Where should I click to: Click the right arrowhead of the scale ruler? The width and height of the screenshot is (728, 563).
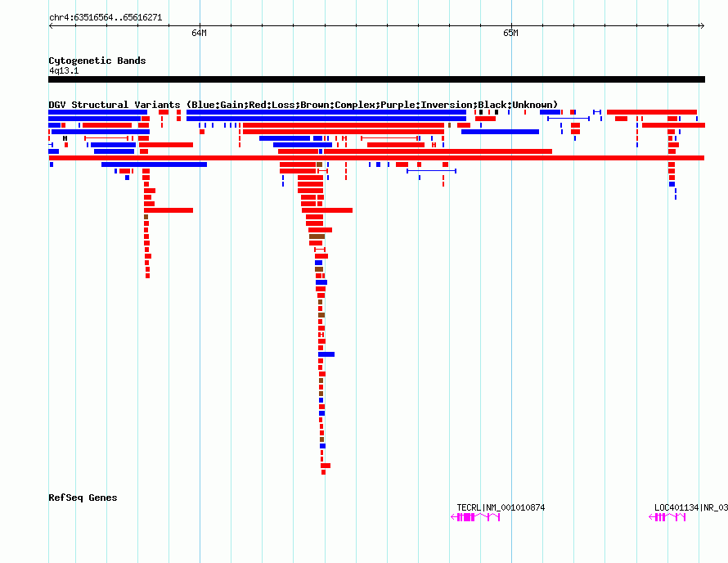pos(702,26)
